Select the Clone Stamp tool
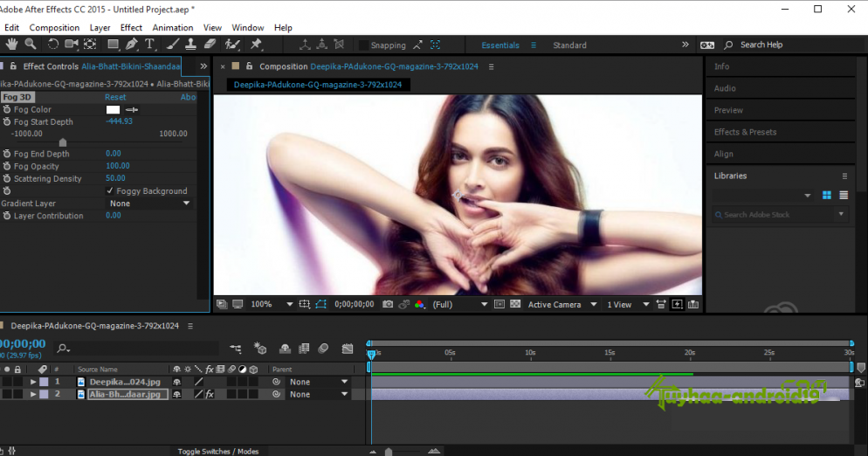Viewport: 868px width, 456px height. coord(190,45)
